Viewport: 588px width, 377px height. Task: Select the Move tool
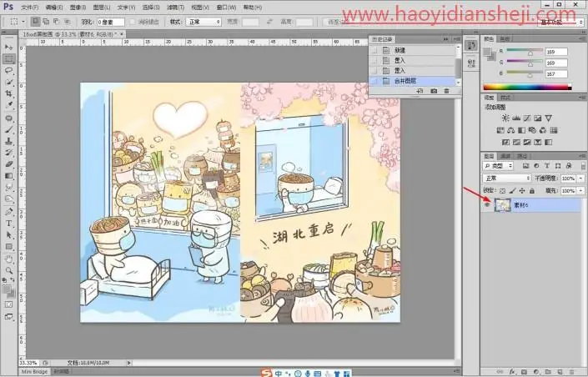point(8,48)
